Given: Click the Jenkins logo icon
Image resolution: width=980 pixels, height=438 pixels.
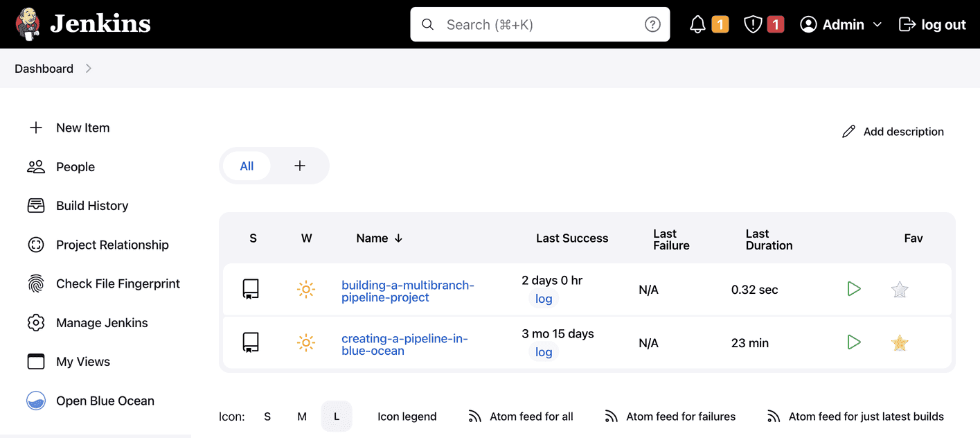Looking at the screenshot, I should coord(28,23).
